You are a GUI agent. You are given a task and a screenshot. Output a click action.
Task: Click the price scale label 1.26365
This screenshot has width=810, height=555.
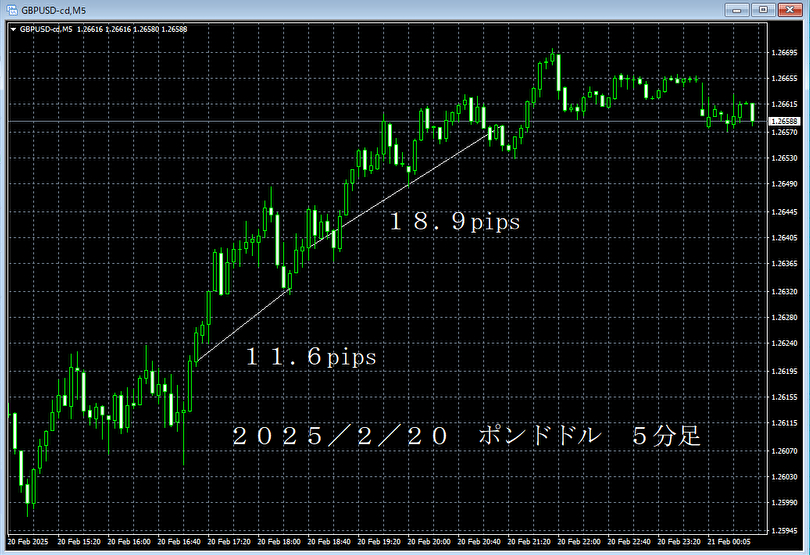pos(784,264)
